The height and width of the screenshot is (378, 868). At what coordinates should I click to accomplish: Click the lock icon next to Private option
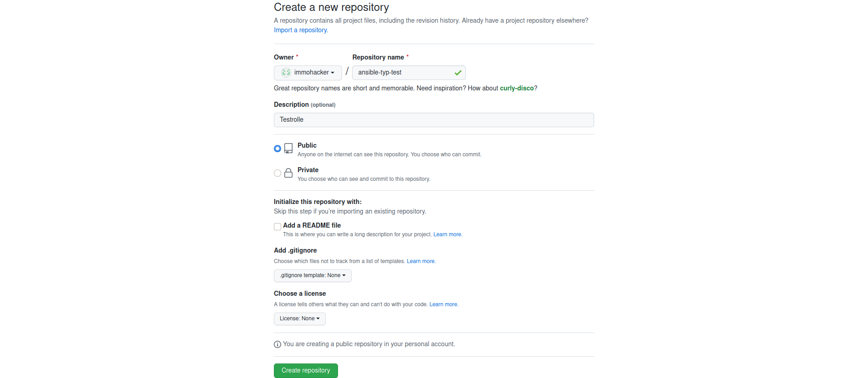[288, 173]
